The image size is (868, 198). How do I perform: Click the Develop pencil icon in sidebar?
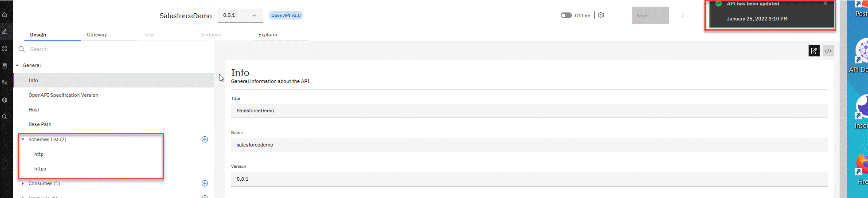4,32
